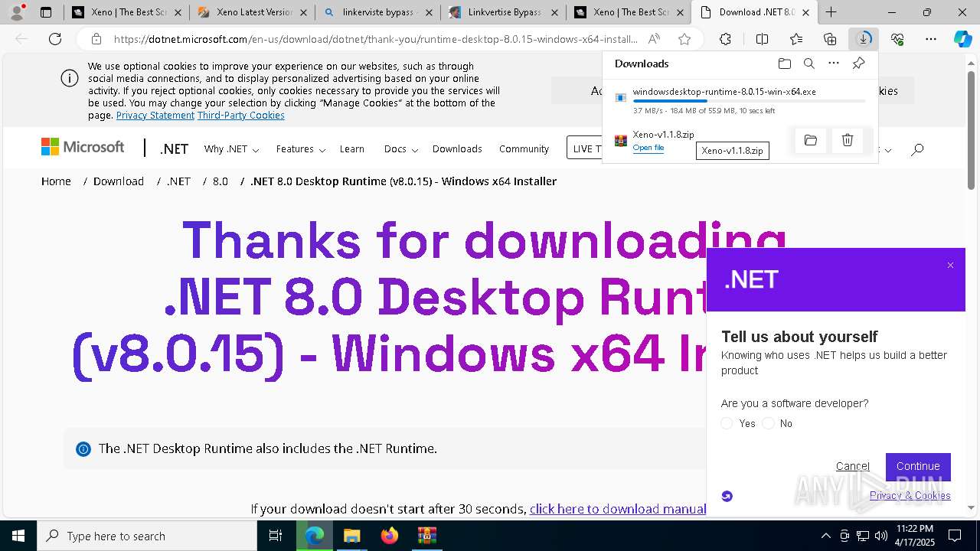The image size is (980, 551).
Task: Click here to download manually link
Action: 618,509
